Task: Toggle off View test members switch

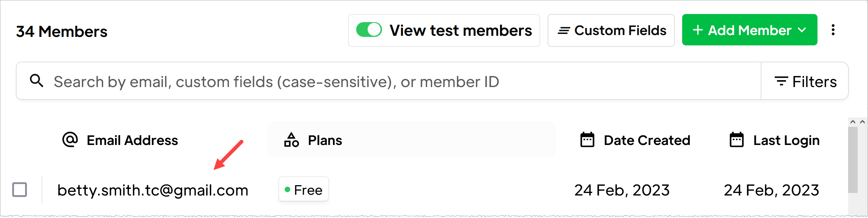Action: (x=369, y=30)
